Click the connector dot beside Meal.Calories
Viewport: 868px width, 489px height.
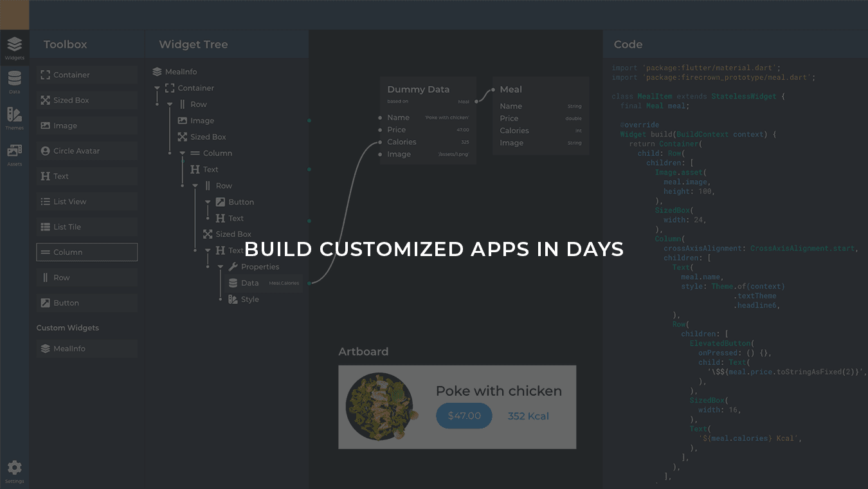click(x=309, y=283)
